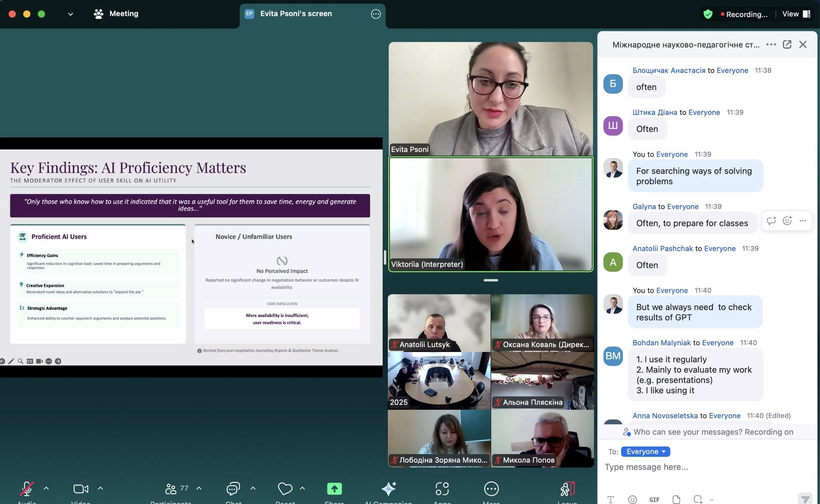Open the Everyone recipient dropdown

pyautogui.click(x=645, y=452)
